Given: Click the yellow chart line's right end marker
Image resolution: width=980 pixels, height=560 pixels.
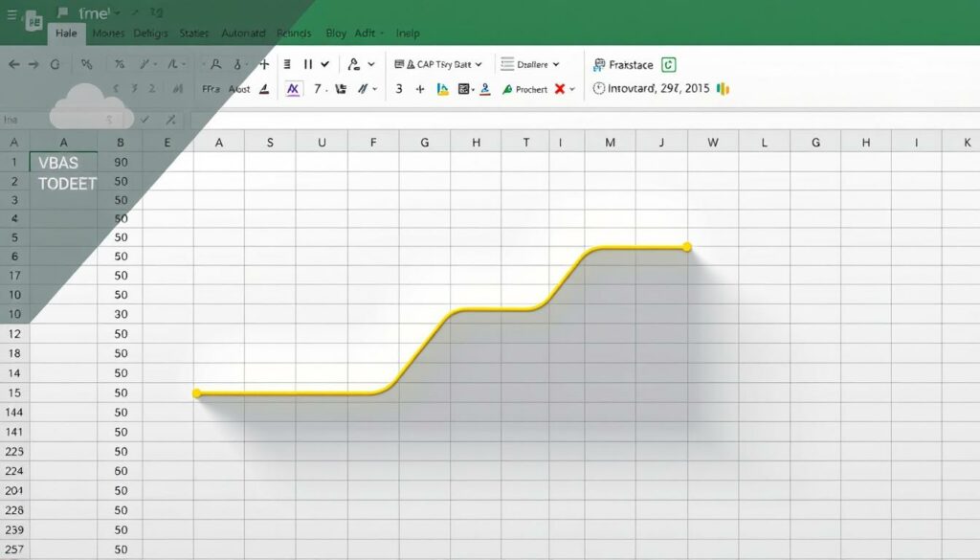Looking at the screenshot, I should click(687, 247).
